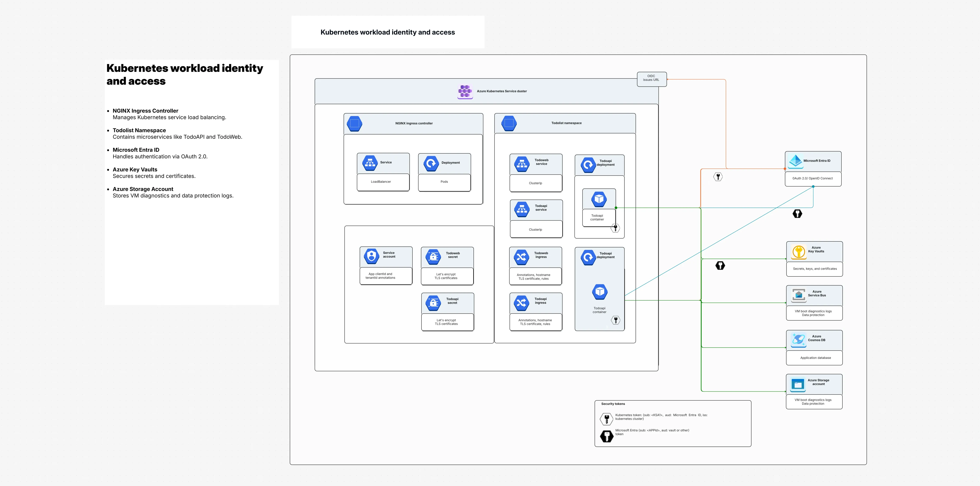Click the Todoweb service hexagon icon

tap(522, 163)
